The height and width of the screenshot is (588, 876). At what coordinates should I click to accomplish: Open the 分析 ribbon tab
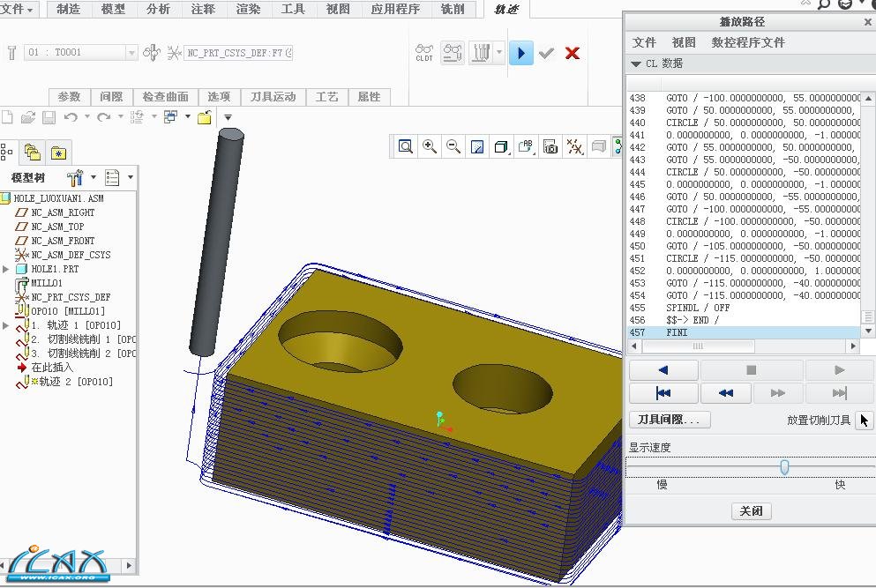pyautogui.click(x=158, y=9)
